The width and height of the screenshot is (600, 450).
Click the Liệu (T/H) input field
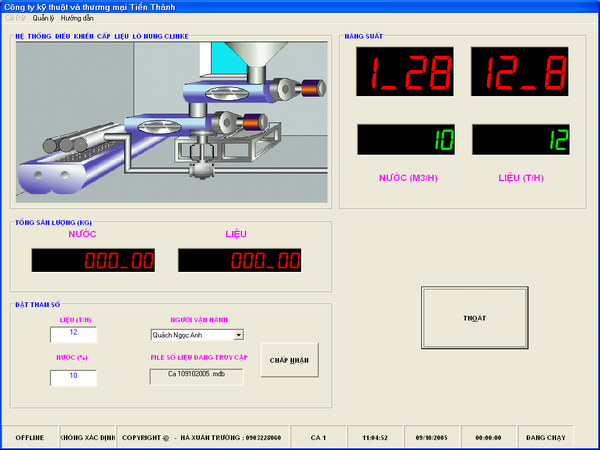tap(73, 333)
